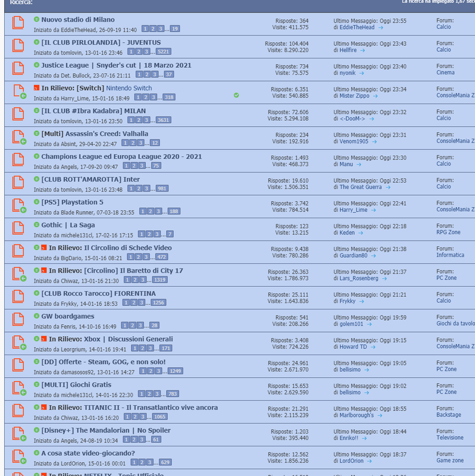View profile of Mister Zippo
The image size is (475, 476).
click(354, 96)
